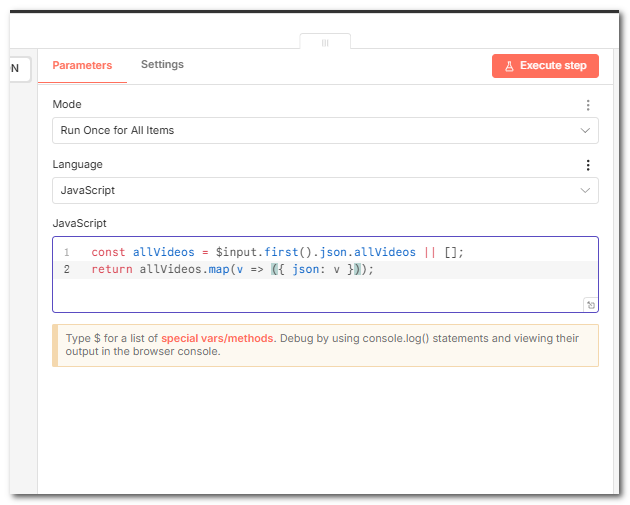Open the Mode parameter options menu
The width and height of the screenshot is (630, 505).
click(588, 105)
